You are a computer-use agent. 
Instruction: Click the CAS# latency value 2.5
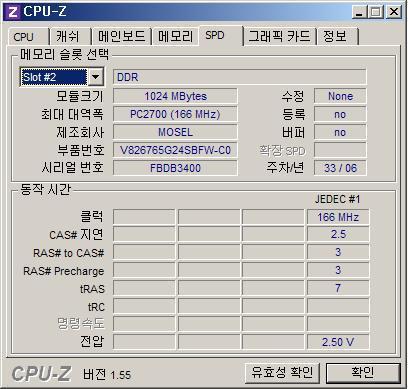point(338,234)
